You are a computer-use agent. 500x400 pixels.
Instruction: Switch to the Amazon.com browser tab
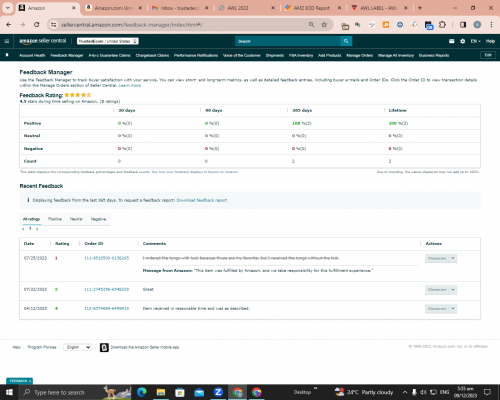point(113,8)
